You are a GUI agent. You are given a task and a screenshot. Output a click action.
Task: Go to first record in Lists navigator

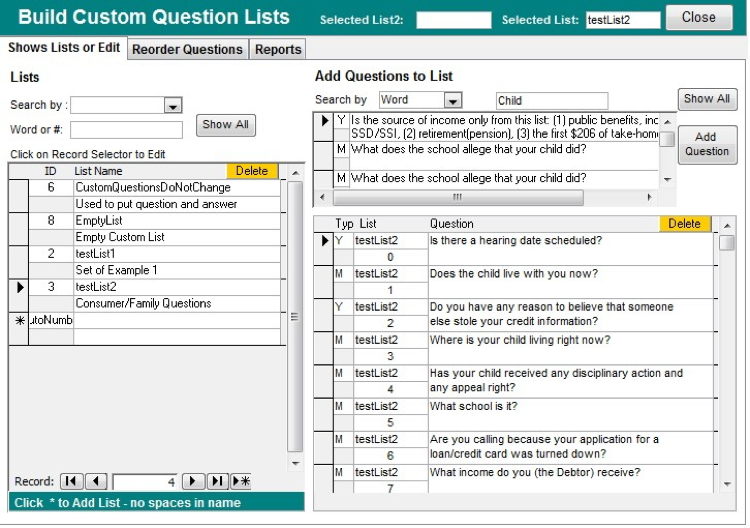72,481
